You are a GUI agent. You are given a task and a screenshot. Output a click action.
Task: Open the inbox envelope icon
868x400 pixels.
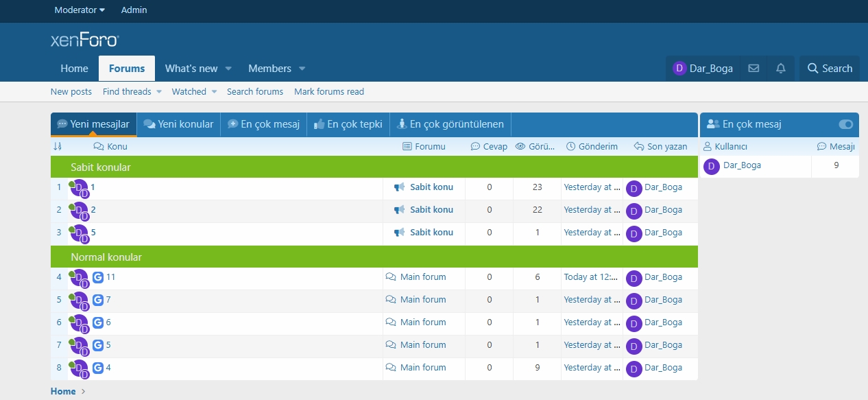754,69
